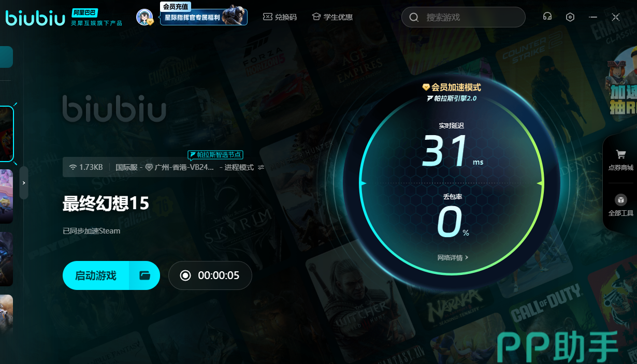The image size is (637, 364).
Task: Click the 会员加速模式 label
Action: (x=452, y=88)
